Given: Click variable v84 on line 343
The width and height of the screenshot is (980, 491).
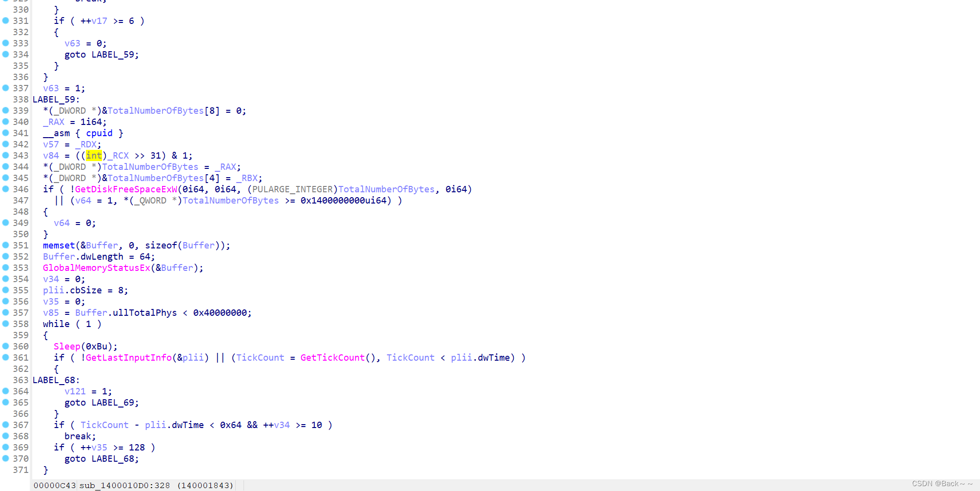Looking at the screenshot, I should click(x=51, y=156).
